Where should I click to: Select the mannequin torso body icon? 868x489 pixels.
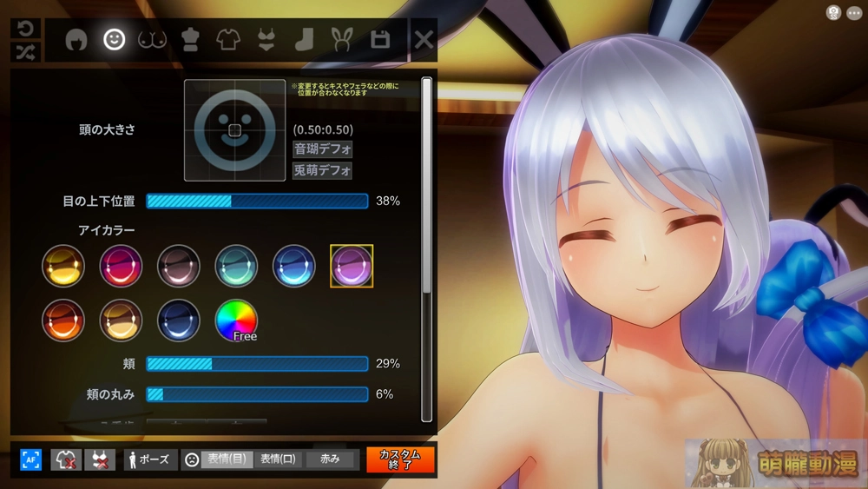click(190, 40)
